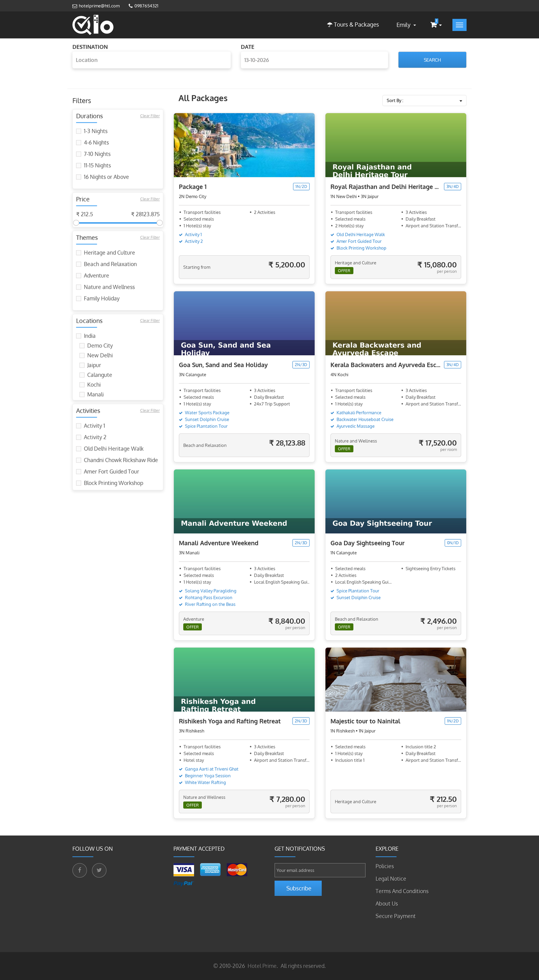This screenshot has height=980, width=539.
Task: Click the blue SEARCH button
Action: click(432, 60)
